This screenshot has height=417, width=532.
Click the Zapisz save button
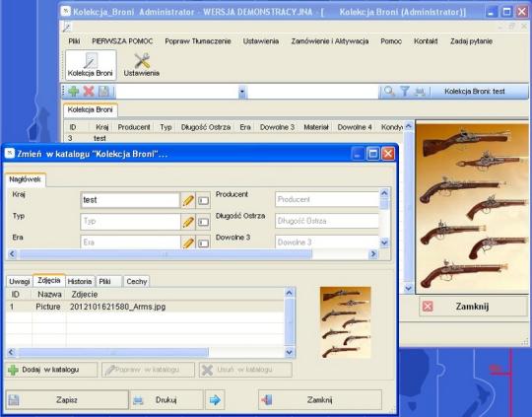coord(67,400)
